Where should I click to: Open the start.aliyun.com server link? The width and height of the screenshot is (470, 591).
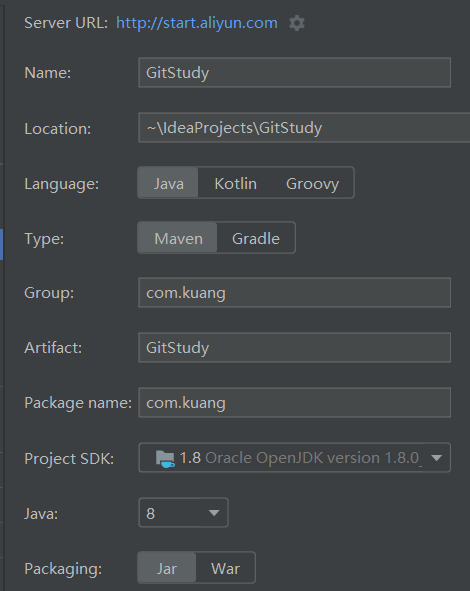197,23
